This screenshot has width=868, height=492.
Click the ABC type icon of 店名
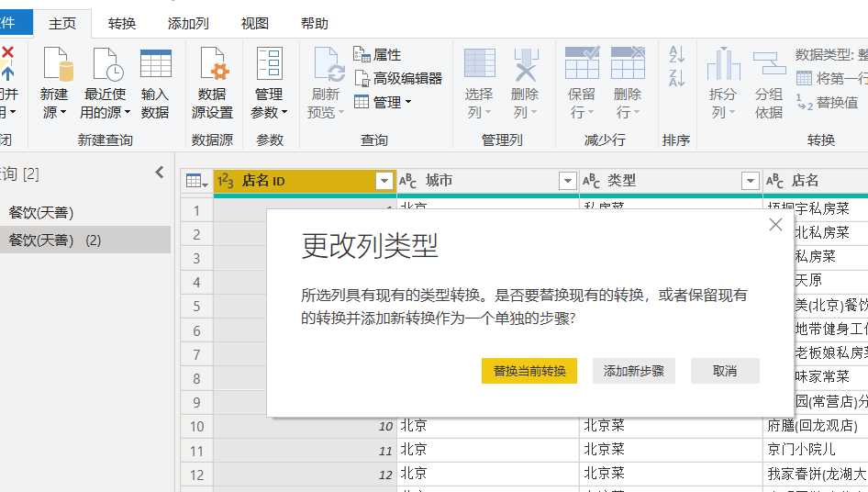[775, 181]
